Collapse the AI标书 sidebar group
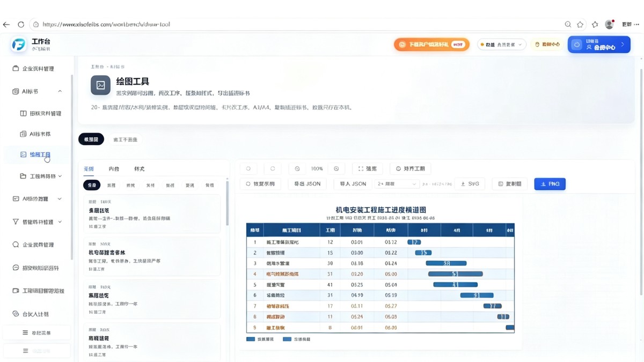Image resolution: width=644 pixels, height=362 pixels. (x=60, y=92)
